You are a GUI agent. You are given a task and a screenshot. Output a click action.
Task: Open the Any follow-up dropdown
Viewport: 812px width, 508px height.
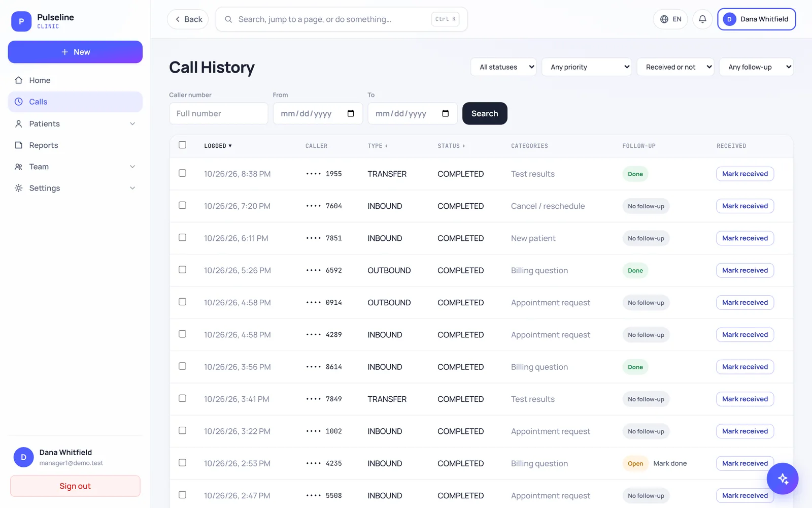tap(757, 67)
